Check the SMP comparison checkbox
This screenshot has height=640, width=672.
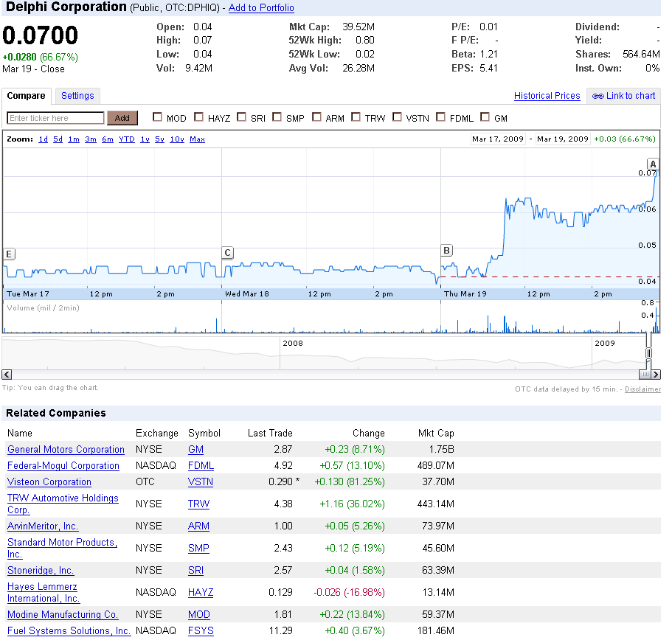(277, 117)
